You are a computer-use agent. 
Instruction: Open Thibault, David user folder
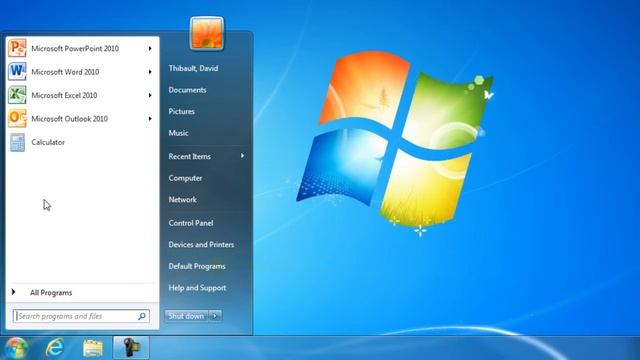(193, 68)
